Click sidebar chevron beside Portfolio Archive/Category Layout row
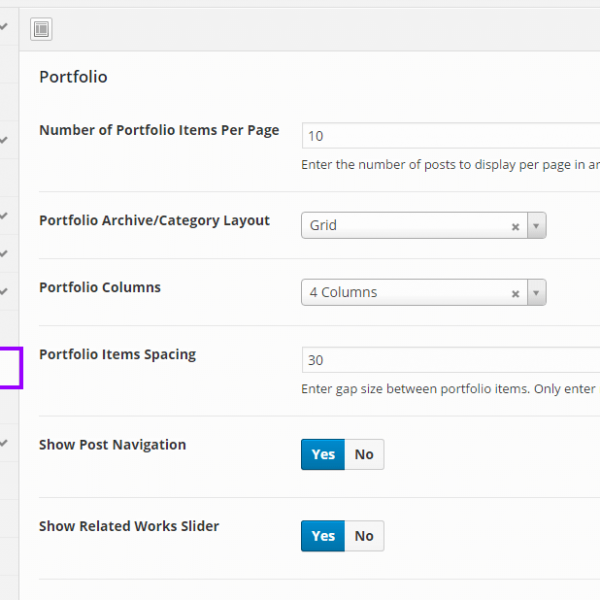This screenshot has width=600, height=600. [x=5, y=215]
